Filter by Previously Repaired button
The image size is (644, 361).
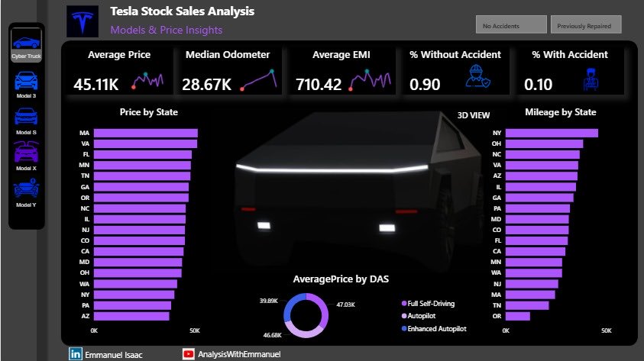[x=586, y=24]
